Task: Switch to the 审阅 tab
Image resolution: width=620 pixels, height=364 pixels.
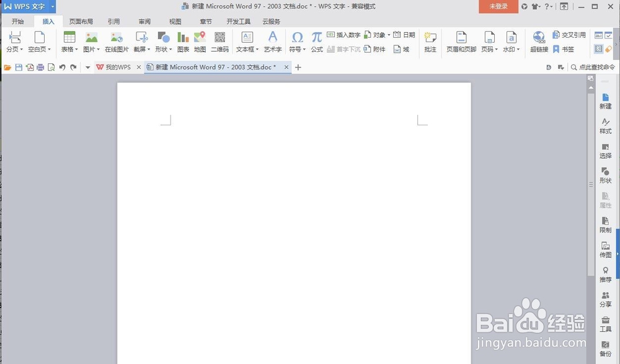Action: 144,21
